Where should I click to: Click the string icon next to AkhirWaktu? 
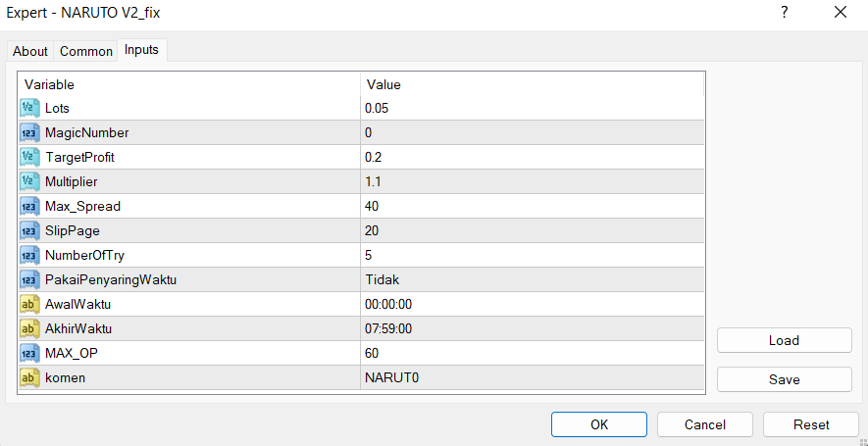(29, 328)
